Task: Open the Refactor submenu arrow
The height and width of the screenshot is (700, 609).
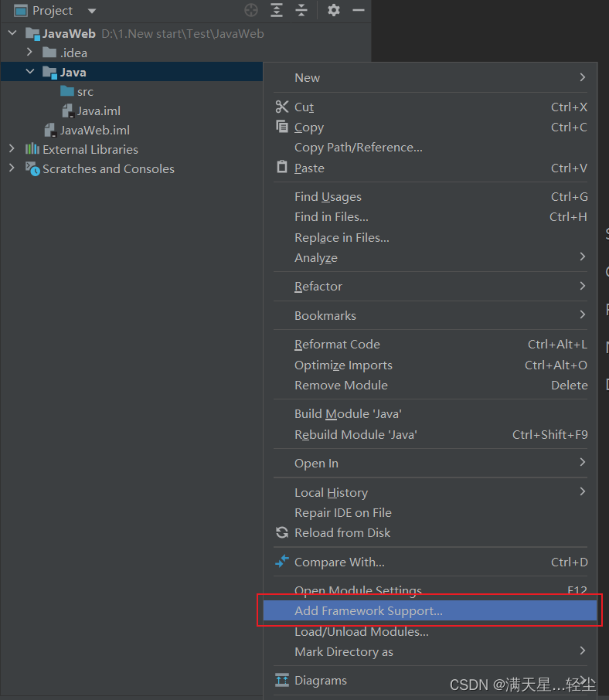Action: click(582, 286)
